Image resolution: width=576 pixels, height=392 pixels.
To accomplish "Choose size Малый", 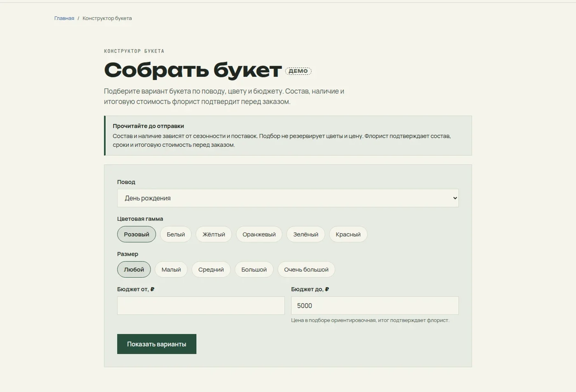I will tap(171, 269).
